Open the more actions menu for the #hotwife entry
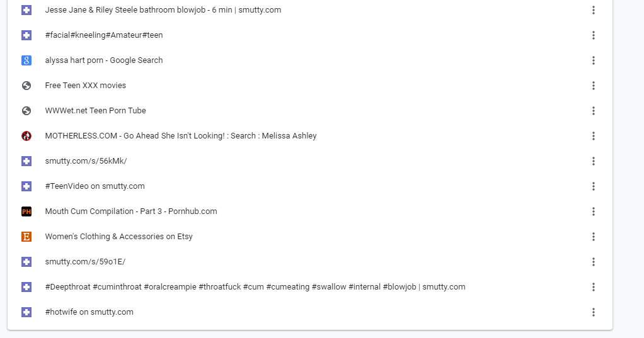This screenshot has height=338, width=644. (x=594, y=312)
